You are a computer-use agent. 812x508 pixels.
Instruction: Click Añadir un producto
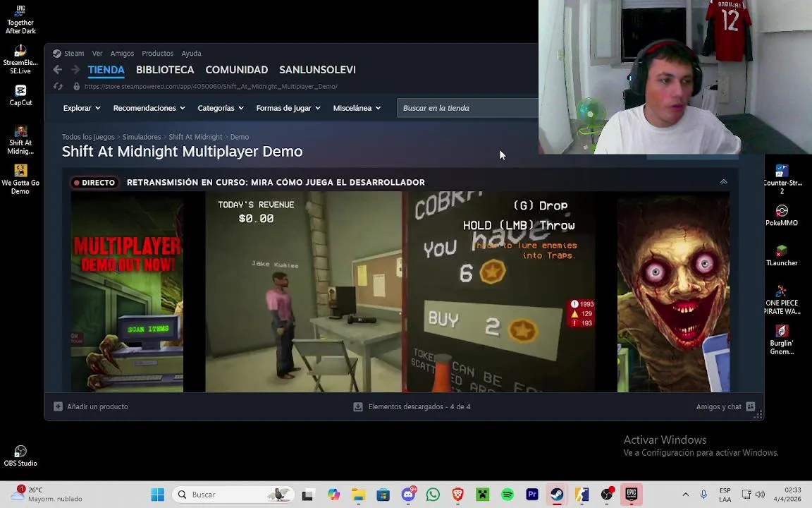point(91,407)
